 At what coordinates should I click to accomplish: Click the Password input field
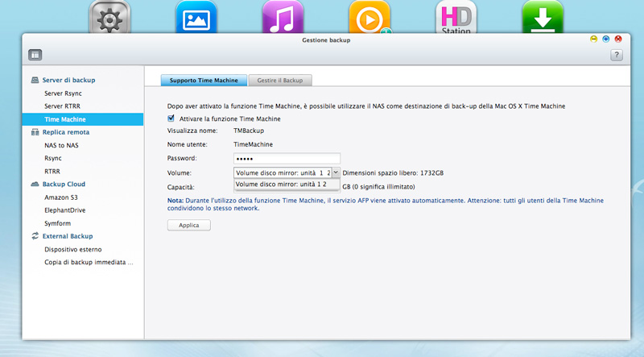tap(287, 158)
